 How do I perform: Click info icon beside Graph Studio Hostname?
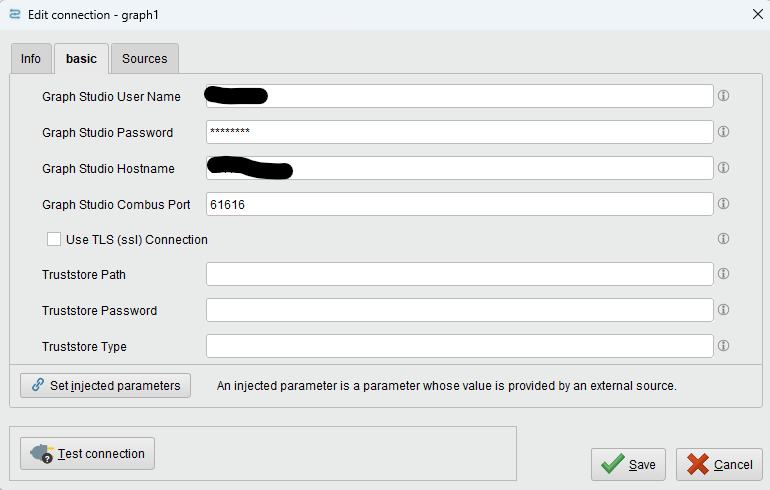(x=723, y=168)
